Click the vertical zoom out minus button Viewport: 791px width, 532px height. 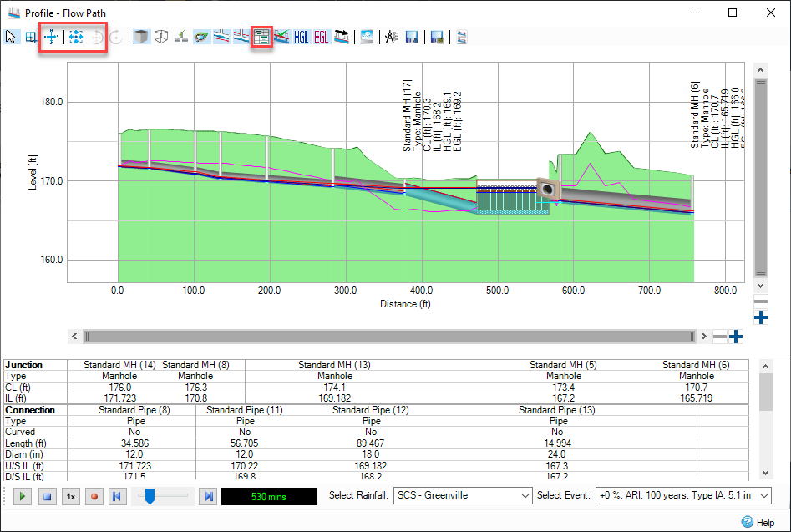[x=761, y=302]
